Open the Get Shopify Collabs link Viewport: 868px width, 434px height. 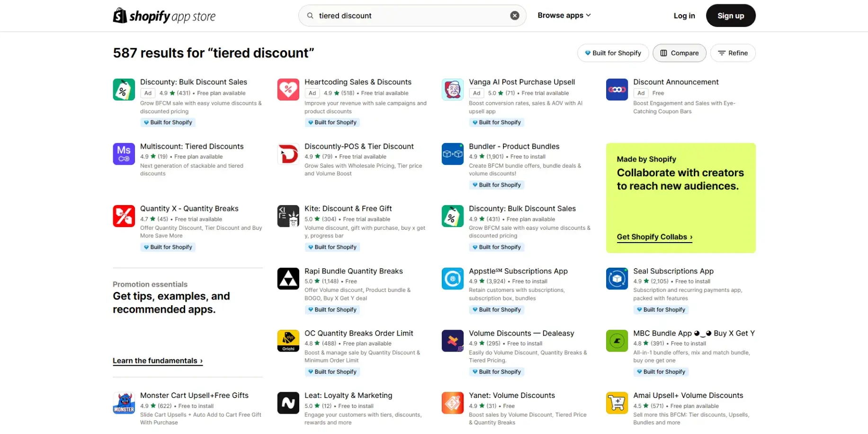[x=654, y=237]
